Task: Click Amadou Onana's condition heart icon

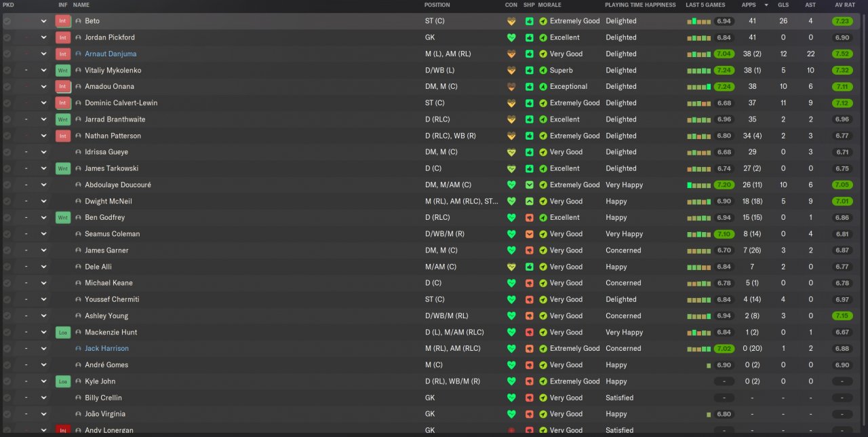Action: 511,87
